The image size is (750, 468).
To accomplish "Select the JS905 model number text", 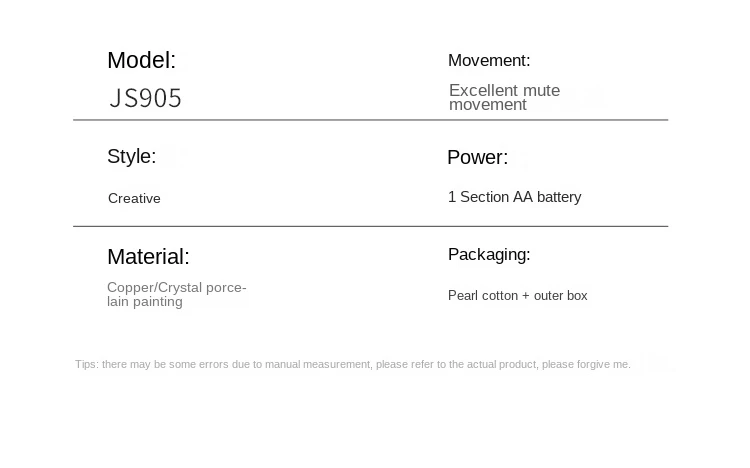I will [x=145, y=98].
